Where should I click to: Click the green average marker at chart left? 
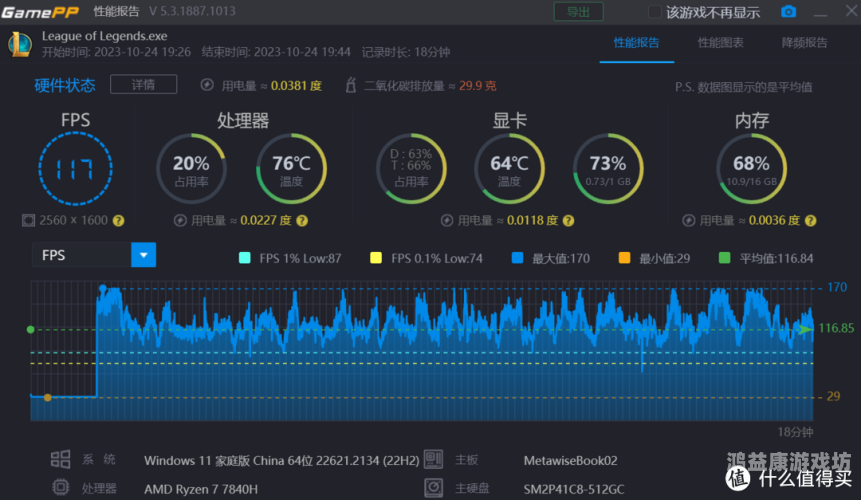pyautogui.click(x=31, y=329)
